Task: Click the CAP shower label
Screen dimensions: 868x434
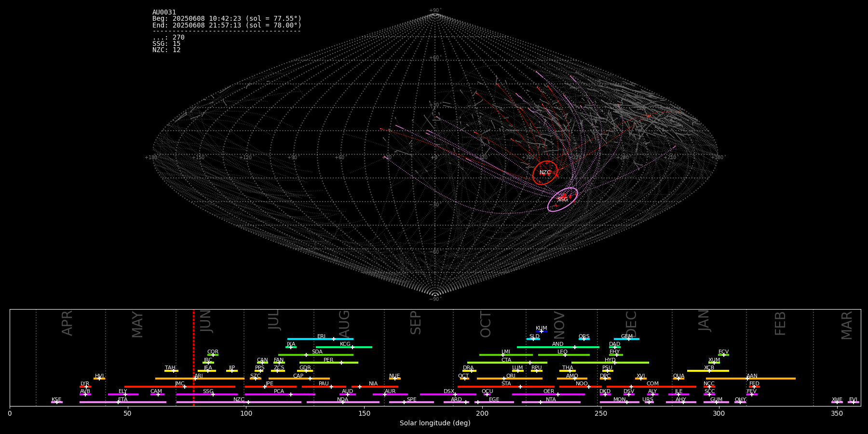Action: coord(298,376)
